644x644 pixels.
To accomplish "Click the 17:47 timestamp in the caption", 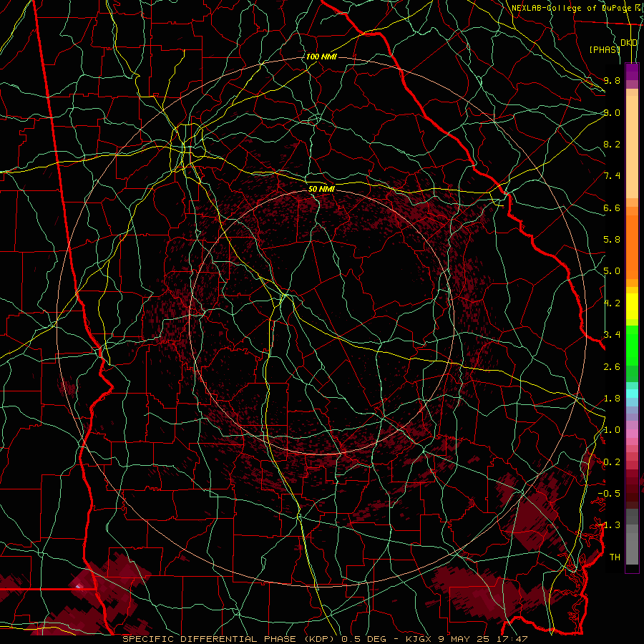I will click(x=512, y=639).
